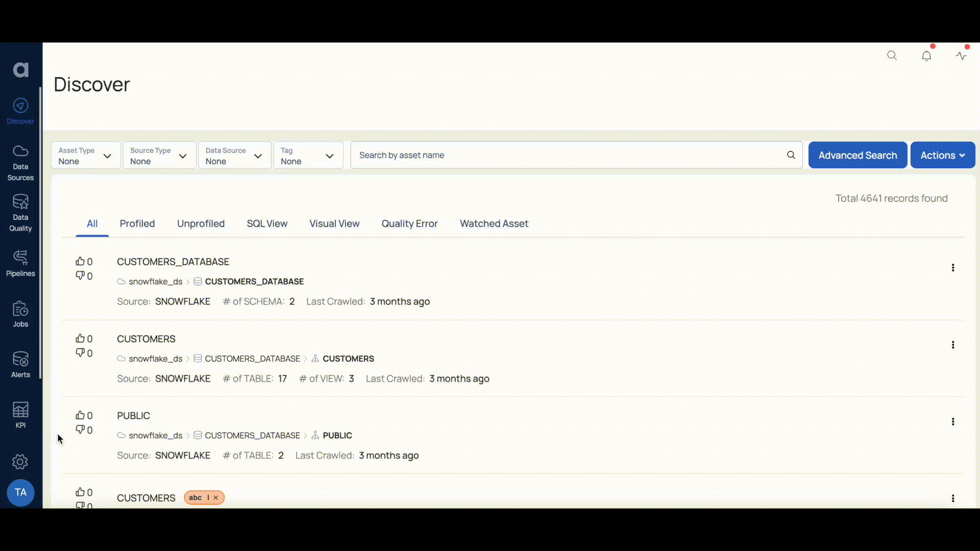Expand the Asset Type dropdown
The width and height of the screenshot is (980, 551).
[x=86, y=156]
